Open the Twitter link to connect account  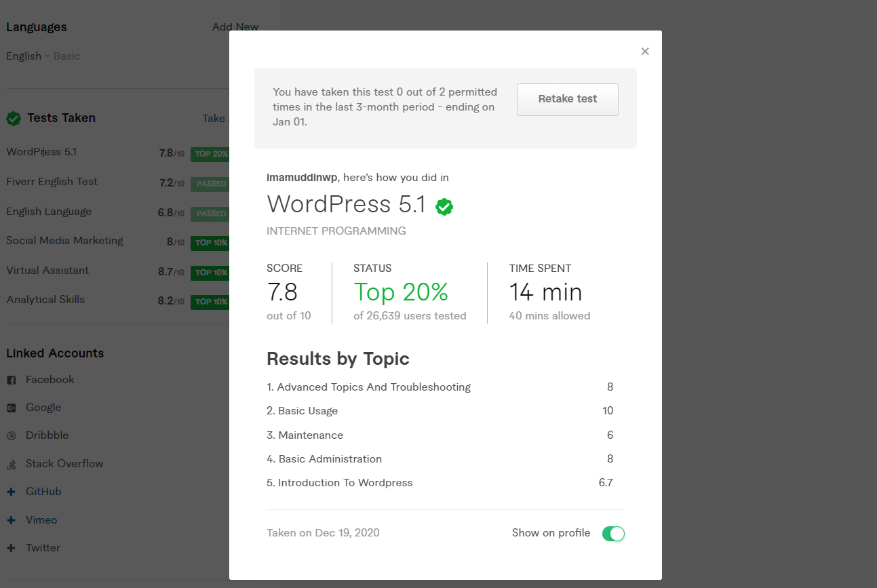pos(43,548)
